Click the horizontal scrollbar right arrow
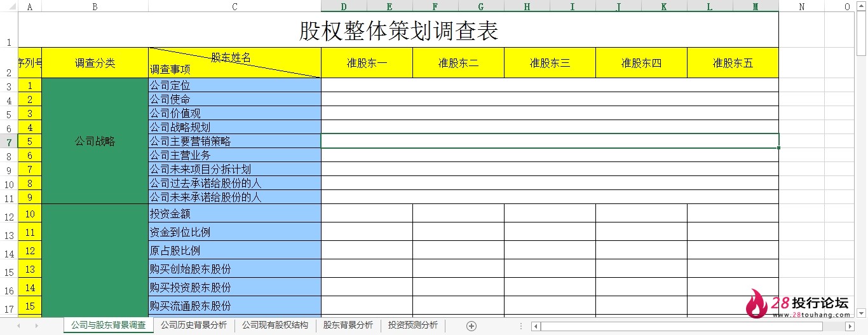 [850, 326]
